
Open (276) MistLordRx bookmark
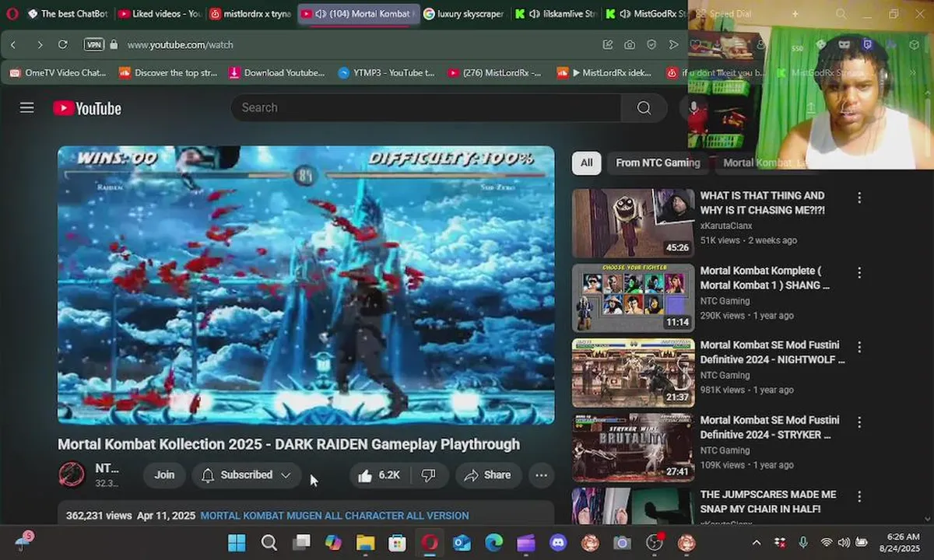click(x=495, y=73)
